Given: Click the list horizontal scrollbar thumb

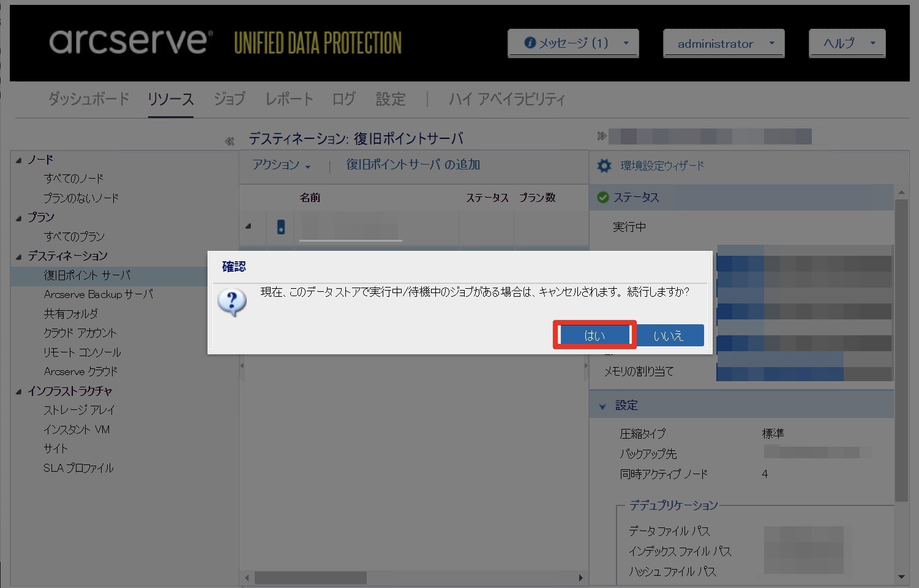Looking at the screenshot, I should point(310,578).
